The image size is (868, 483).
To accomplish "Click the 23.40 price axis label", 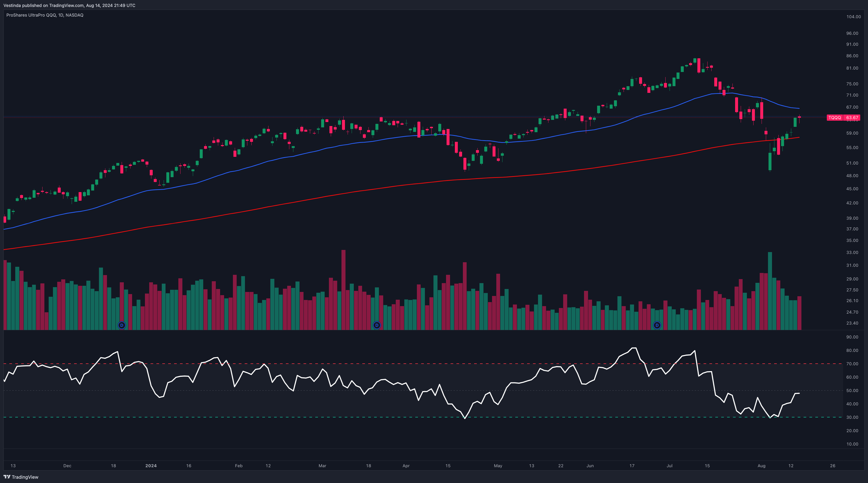I will pyautogui.click(x=852, y=323).
